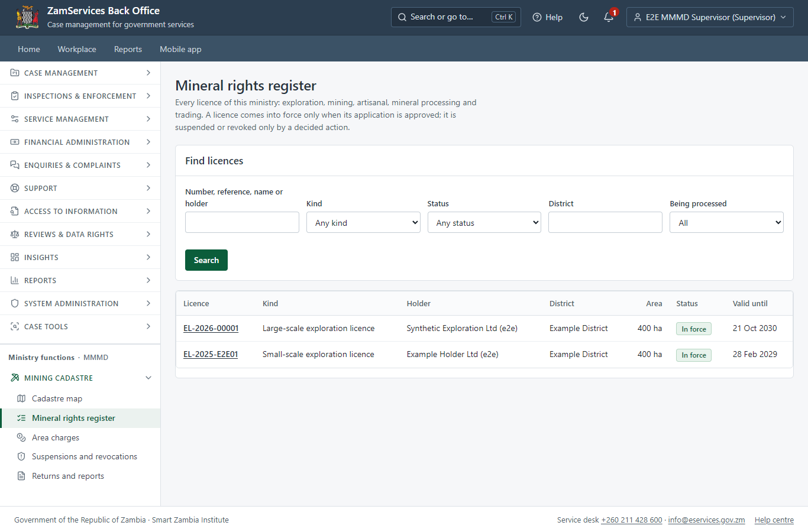Click the Help button in header
808x532 pixels.
[547, 17]
